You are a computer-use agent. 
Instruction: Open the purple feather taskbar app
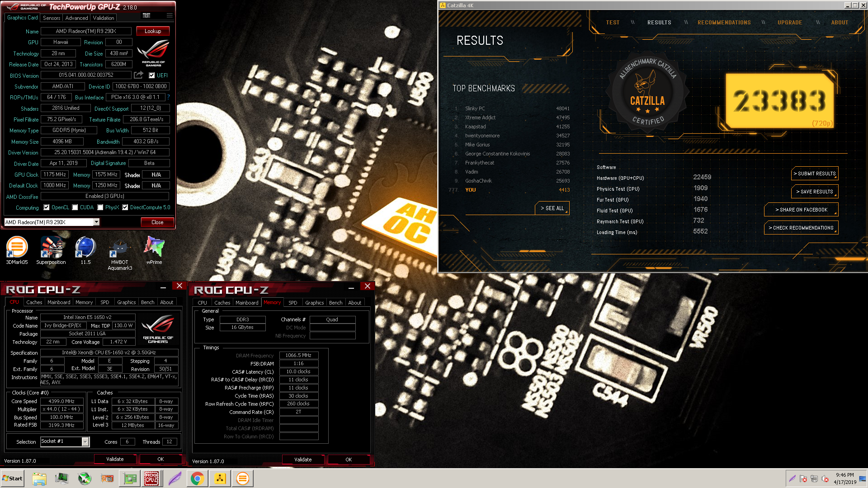tap(175, 479)
